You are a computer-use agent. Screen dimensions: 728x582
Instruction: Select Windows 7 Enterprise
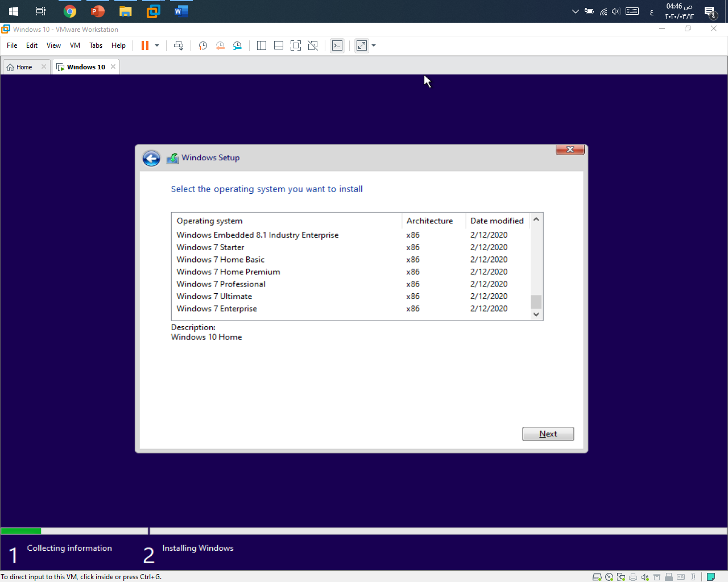pos(351,309)
